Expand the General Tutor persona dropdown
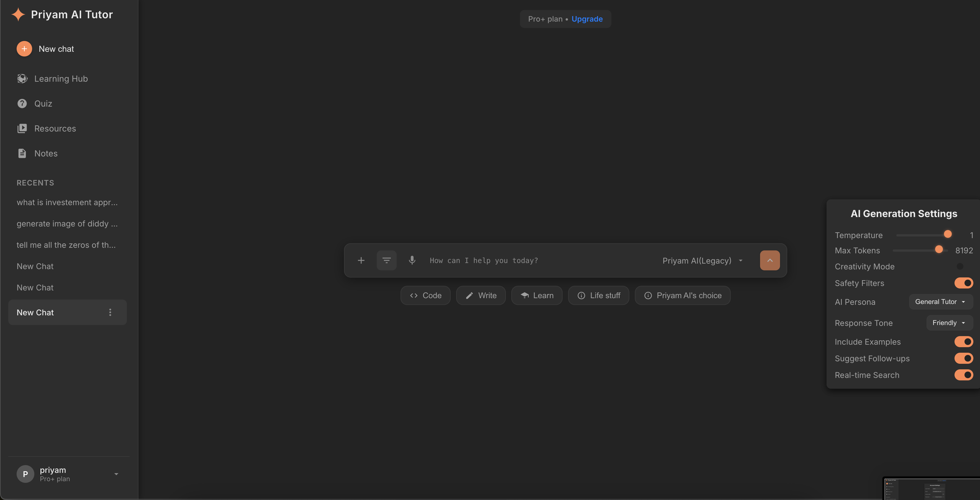This screenshot has height=500, width=980. click(940, 301)
